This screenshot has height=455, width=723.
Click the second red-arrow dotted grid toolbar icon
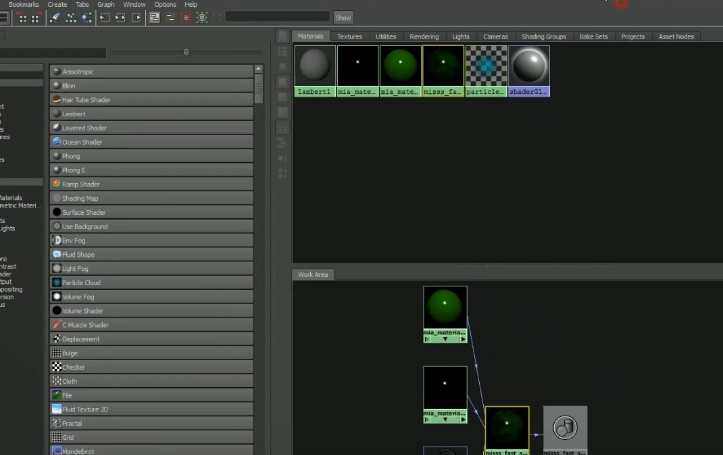point(36,18)
